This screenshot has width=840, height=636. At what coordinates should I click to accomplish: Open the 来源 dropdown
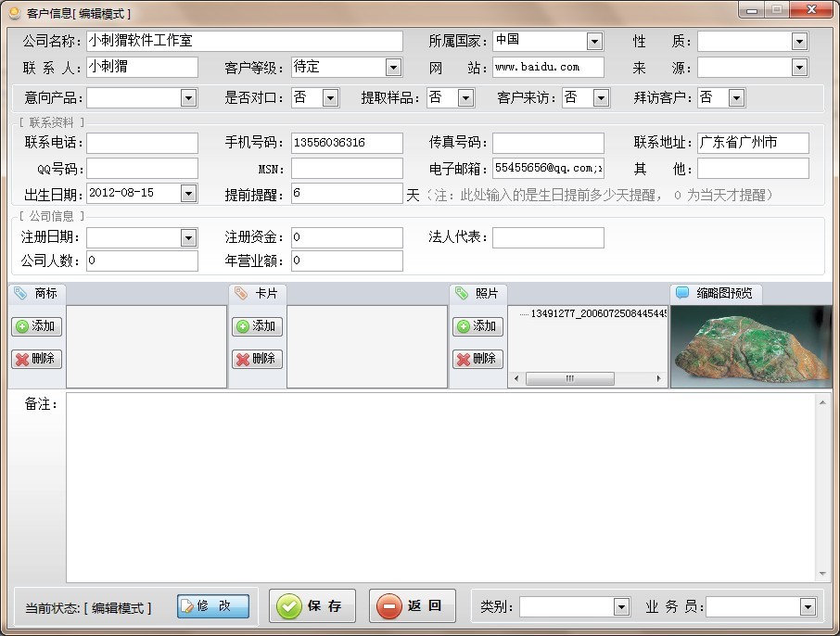799,68
